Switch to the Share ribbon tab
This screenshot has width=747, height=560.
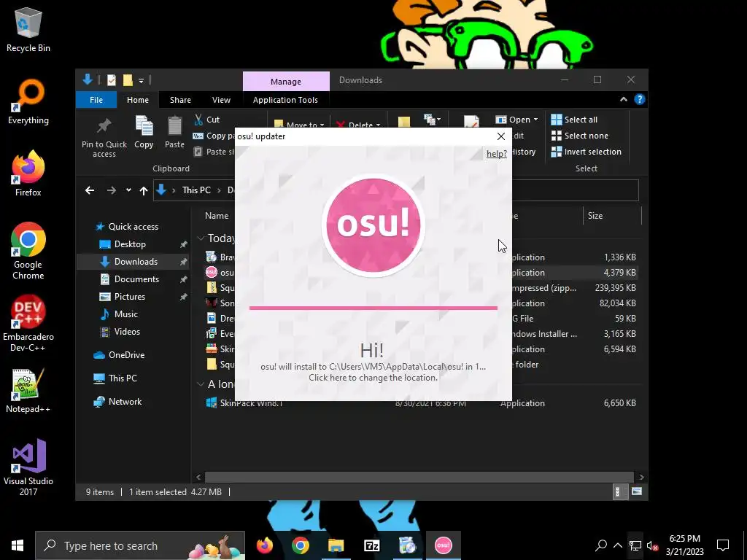[x=181, y=99]
